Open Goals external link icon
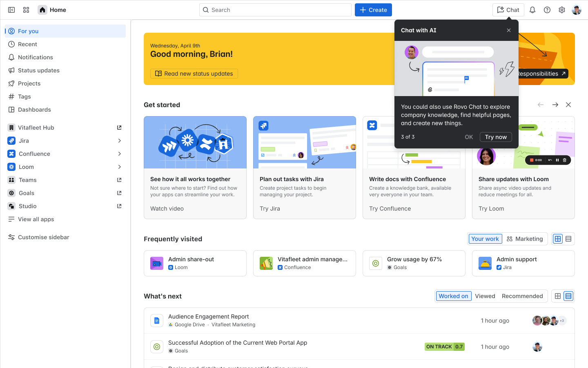588x368 pixels. click(x=119, y=193)
